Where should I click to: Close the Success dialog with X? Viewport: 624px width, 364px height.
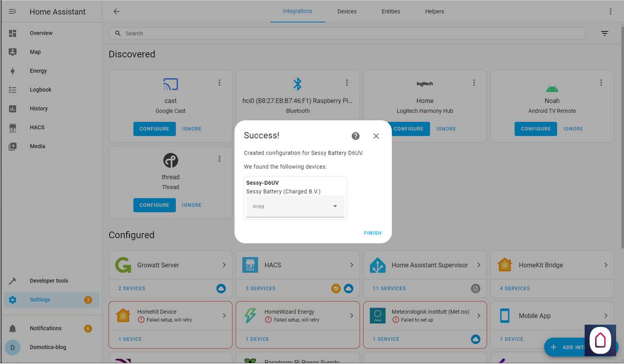point(376,136)
